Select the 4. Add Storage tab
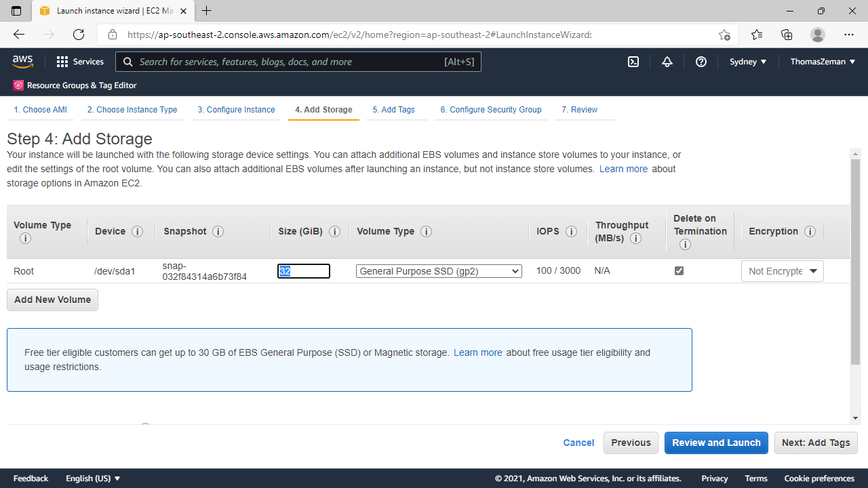Screen dimensions: 868x488 point(323,110)
